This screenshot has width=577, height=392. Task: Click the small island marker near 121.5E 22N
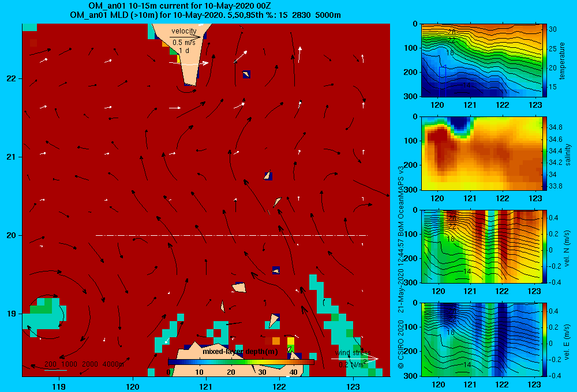(x=246, y=74)
